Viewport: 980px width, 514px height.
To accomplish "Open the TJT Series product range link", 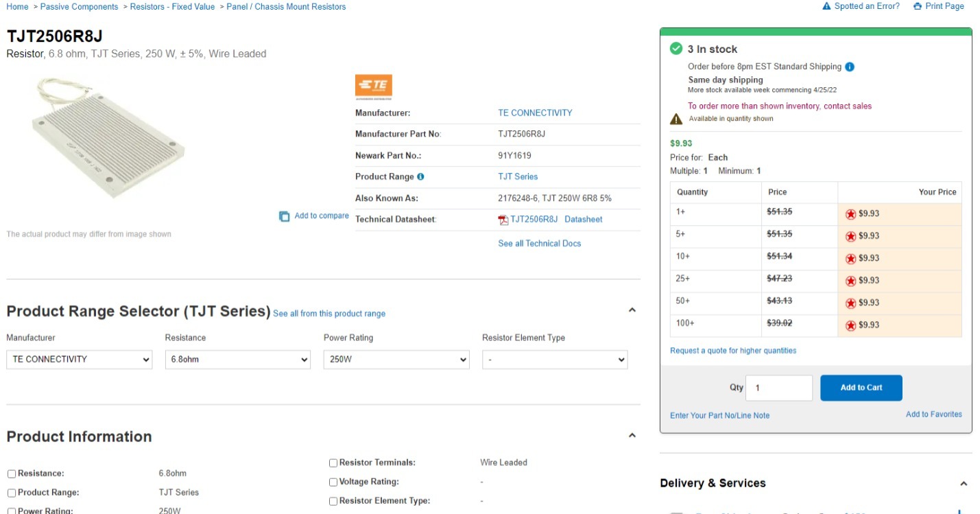I will point(518,176).
